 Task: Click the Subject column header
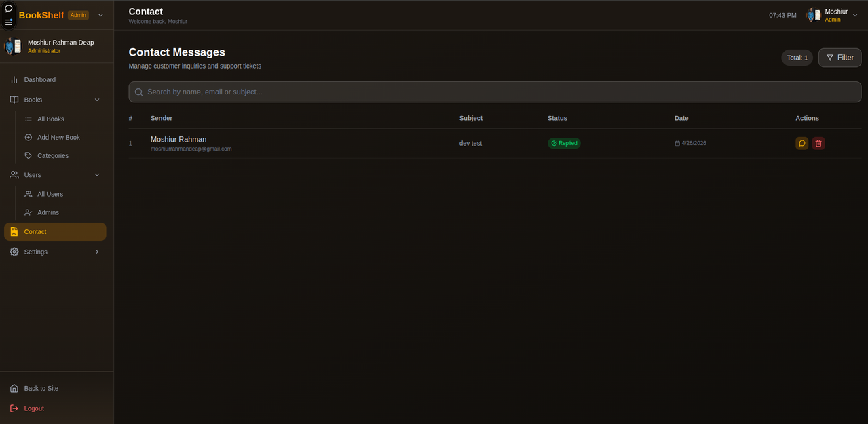pos(471,118)
